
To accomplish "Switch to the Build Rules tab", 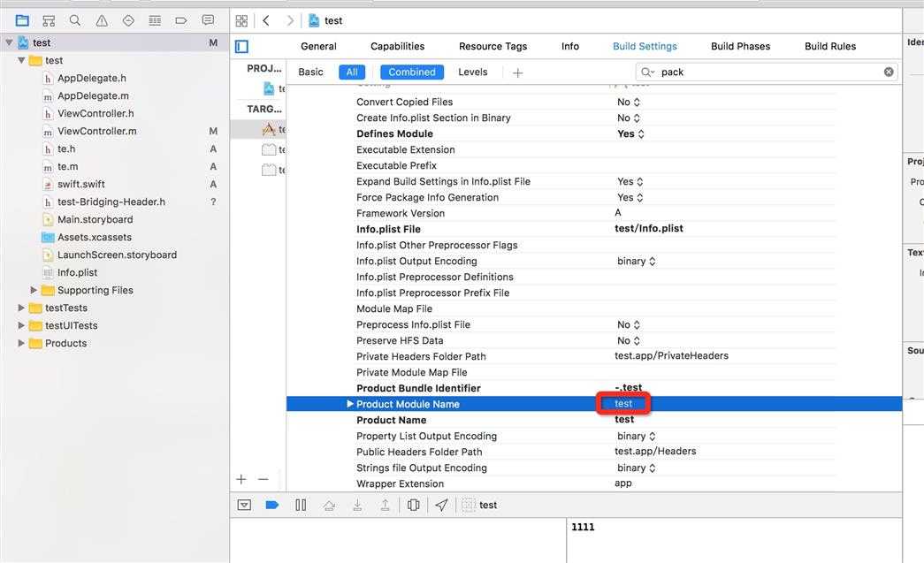I will pyautogui.click(x=830, y=46).
